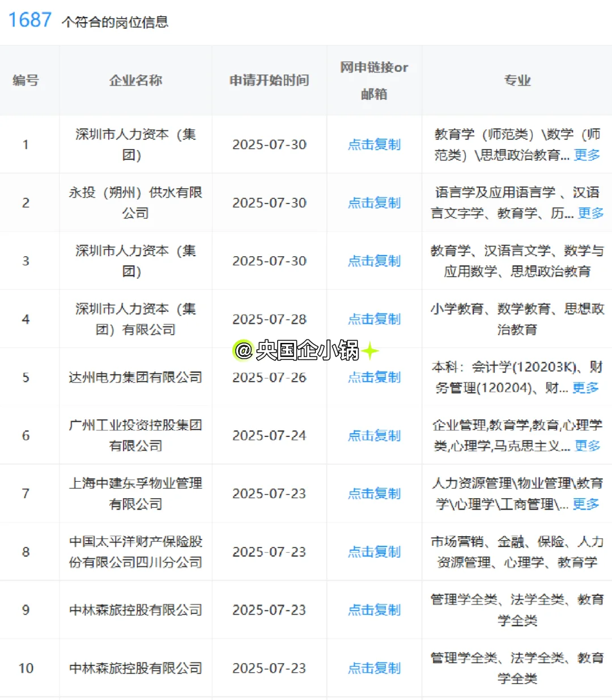The width and height of the screenshot is (612, 700).
Task: Click 点击复制 for 上海中建东孚物业管理
Action: (374, 494)
